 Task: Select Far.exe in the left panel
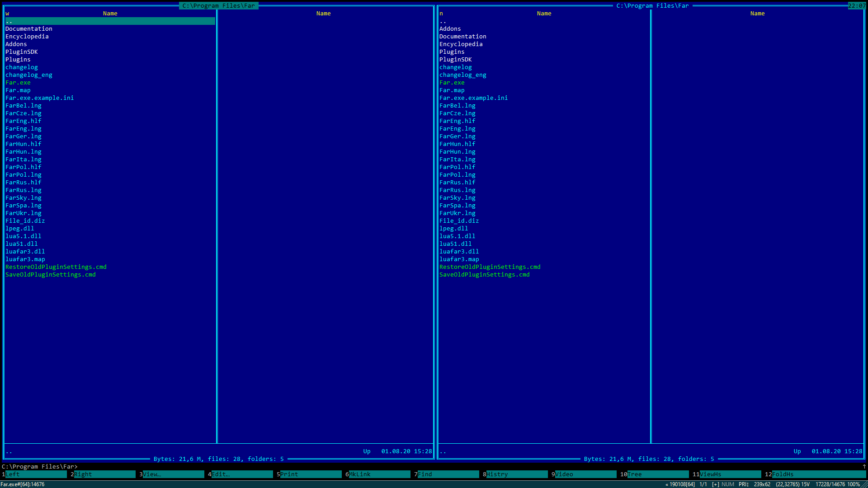18,82
